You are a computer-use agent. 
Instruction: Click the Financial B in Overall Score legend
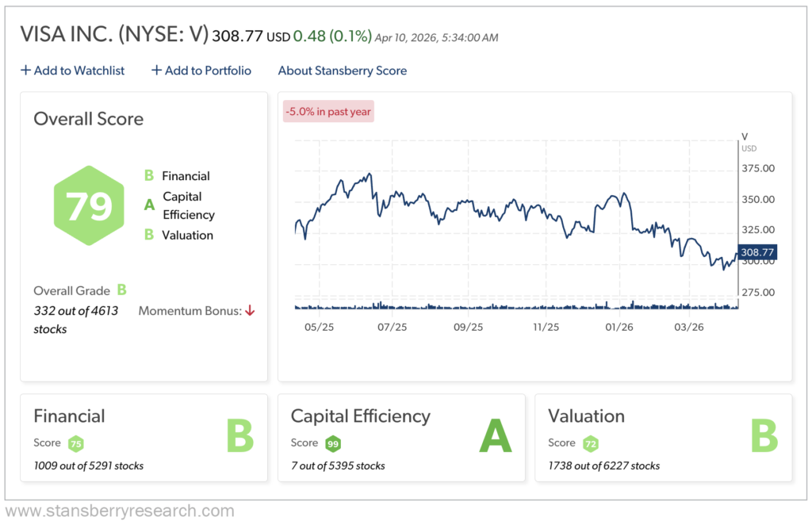pyautogui.click(x=148, y=176)
